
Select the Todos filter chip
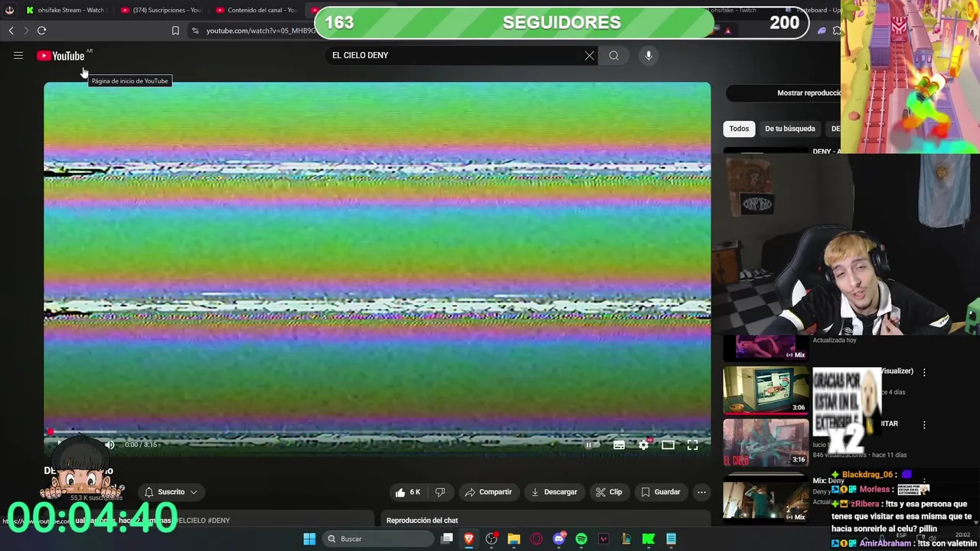(739, 129)
